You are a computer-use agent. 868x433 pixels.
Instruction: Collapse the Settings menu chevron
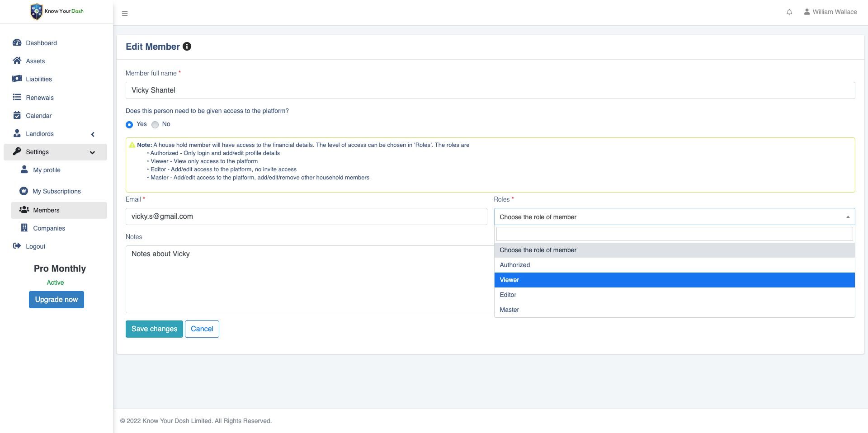pos(92,152)
